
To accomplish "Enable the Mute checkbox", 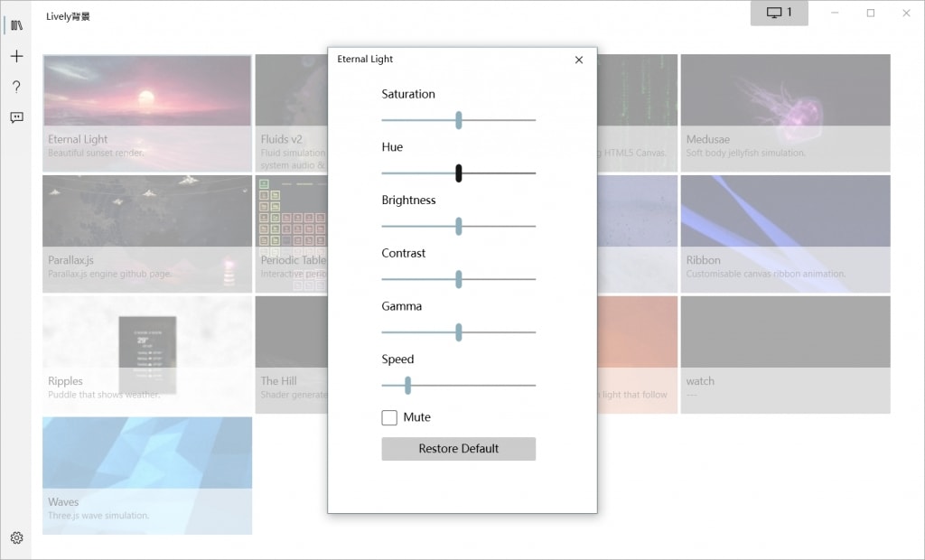I will pyautogui.click(x=389, y=417).
